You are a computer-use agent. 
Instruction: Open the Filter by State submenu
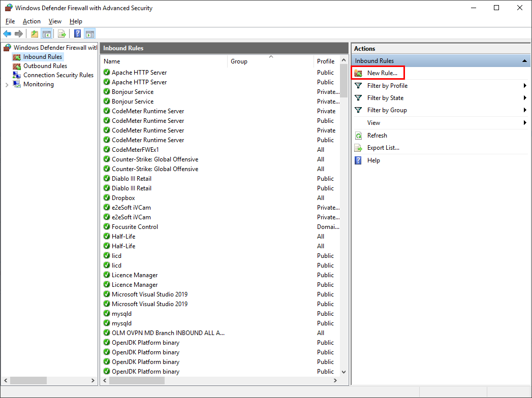click(385, 98)
